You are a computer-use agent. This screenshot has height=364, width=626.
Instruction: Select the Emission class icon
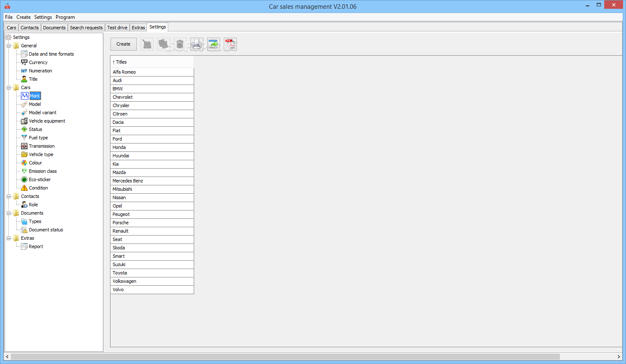[x=24, y=171]
